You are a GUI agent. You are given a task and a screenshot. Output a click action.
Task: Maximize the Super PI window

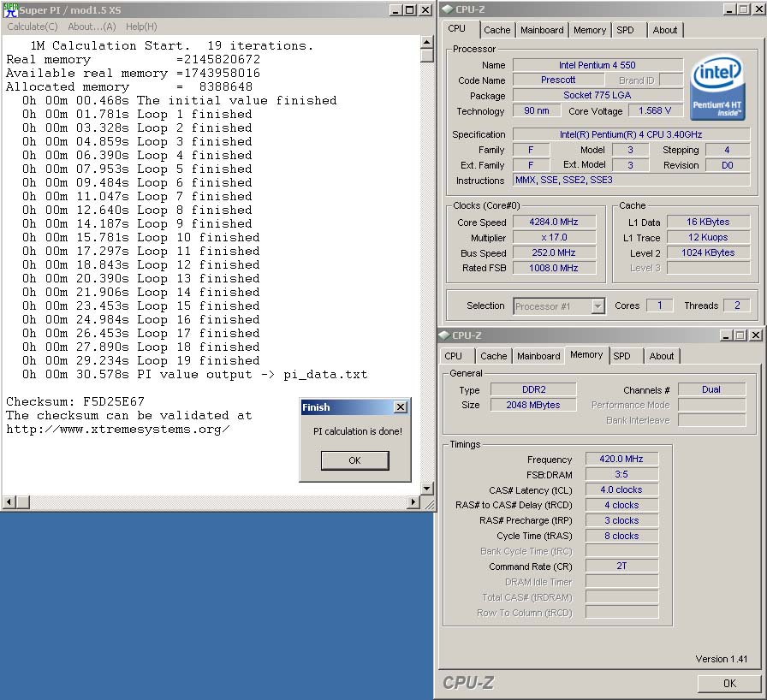tap(410, 9)
